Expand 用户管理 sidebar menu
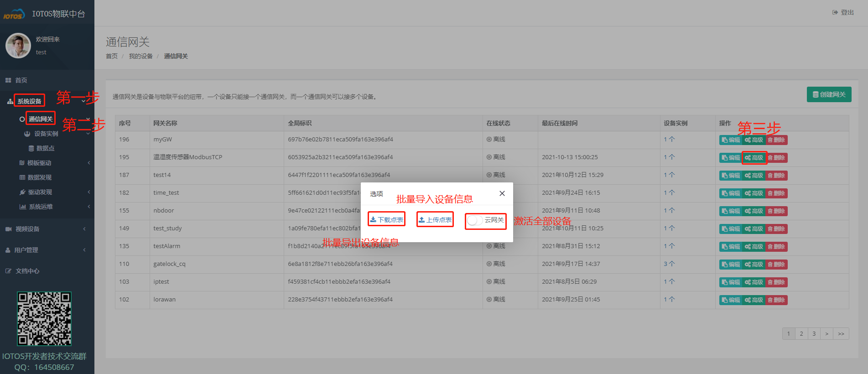The height and width of the screenshot is (374, 868). (26, 250)
